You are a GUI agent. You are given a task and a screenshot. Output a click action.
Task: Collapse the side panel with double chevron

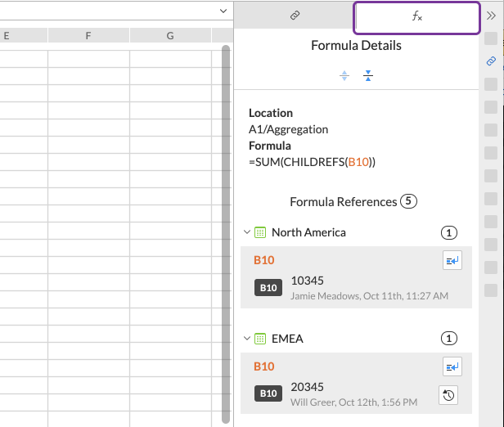491,15
